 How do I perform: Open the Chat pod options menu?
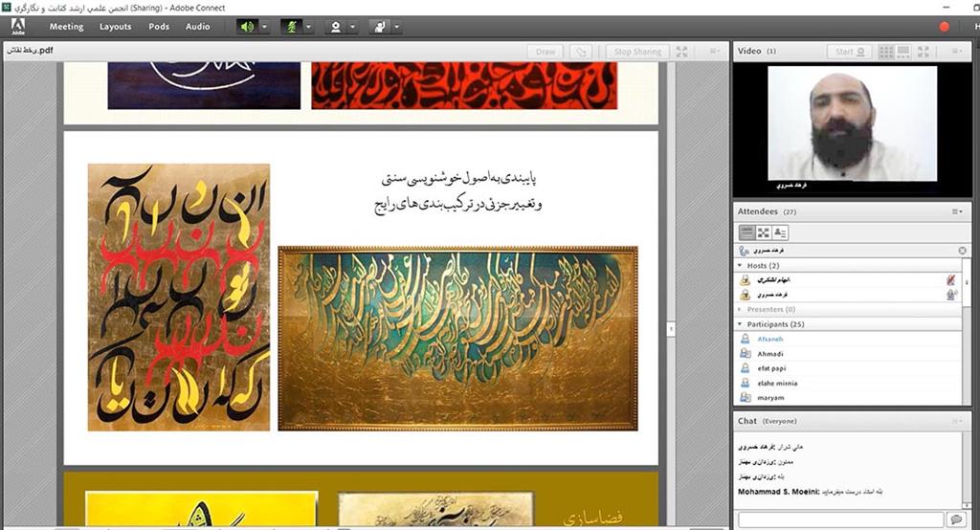click(957, 421)
